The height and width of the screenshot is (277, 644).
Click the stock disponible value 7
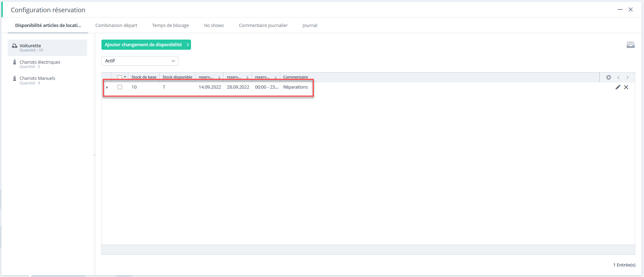pyautogui.click(x=164, y=87)
